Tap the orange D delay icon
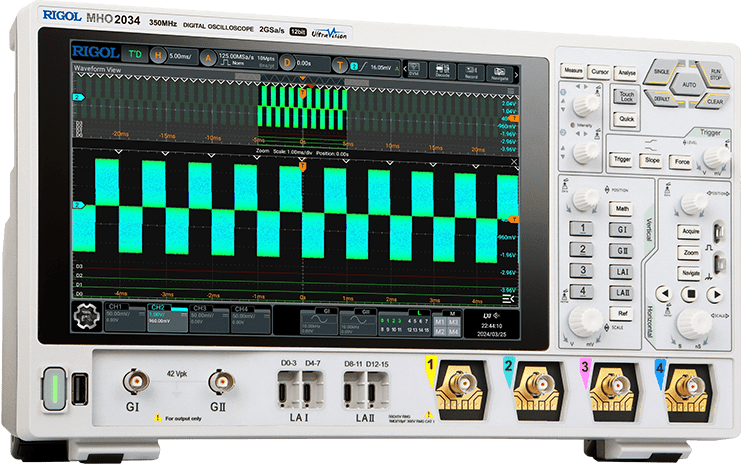 pyautogui.click(x=286, y=62)
